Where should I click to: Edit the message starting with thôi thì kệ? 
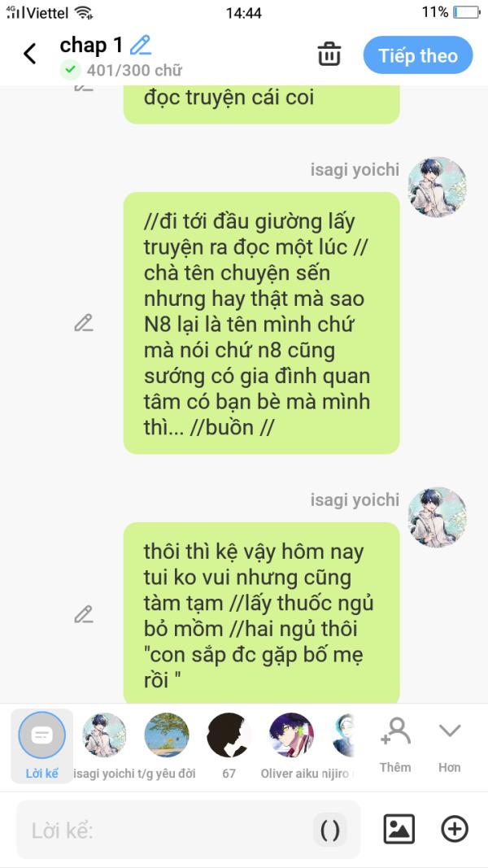[84, 614]
